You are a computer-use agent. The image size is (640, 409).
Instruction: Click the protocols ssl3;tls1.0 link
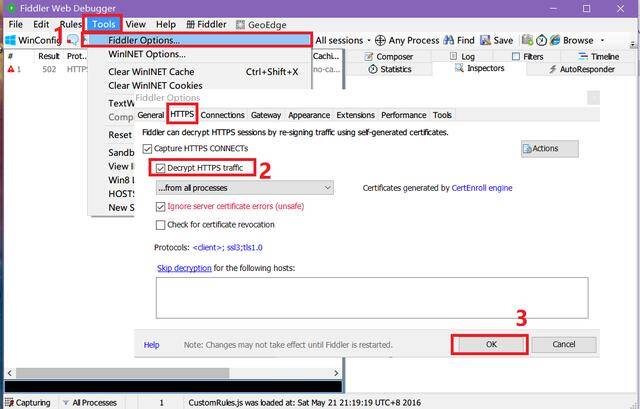227,248
